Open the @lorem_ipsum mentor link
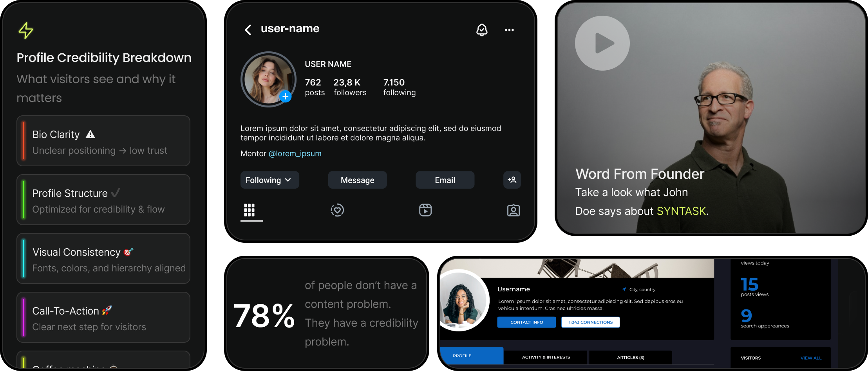868x371 pixels. [x=295, y=154]
